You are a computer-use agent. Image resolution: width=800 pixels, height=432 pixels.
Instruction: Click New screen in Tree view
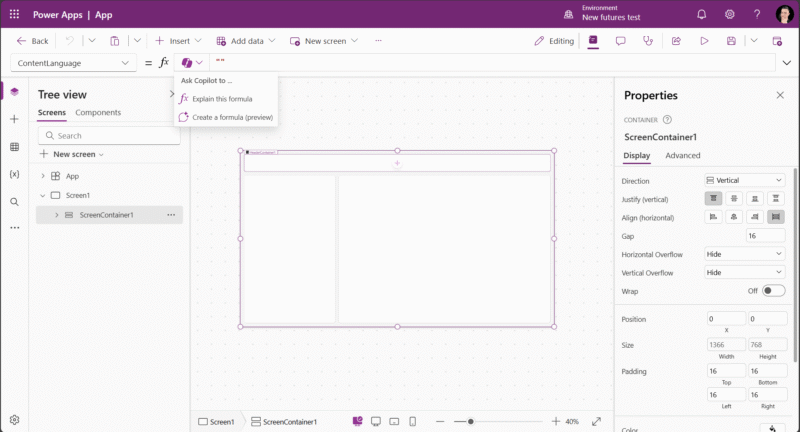70,154
